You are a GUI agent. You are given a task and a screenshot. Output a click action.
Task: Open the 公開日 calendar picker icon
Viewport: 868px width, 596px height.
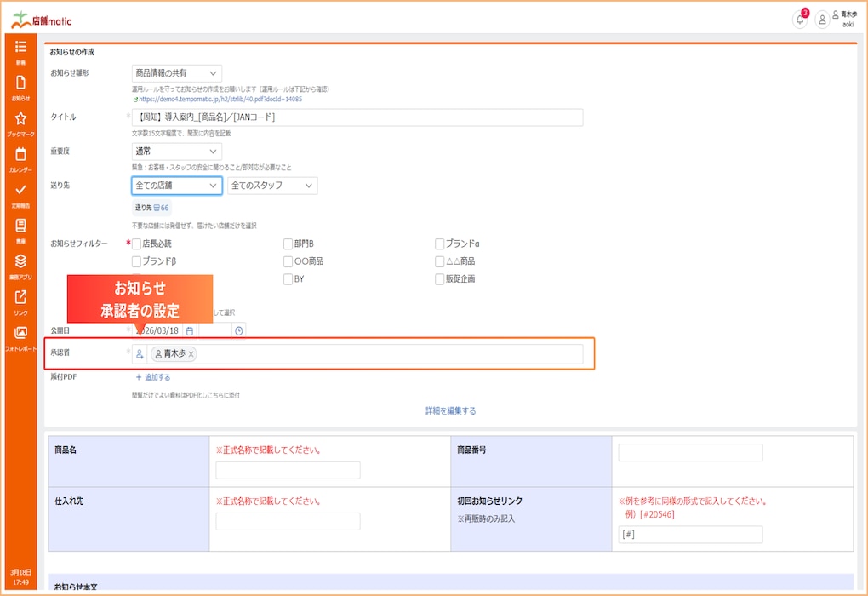click(x=190, y=330)
